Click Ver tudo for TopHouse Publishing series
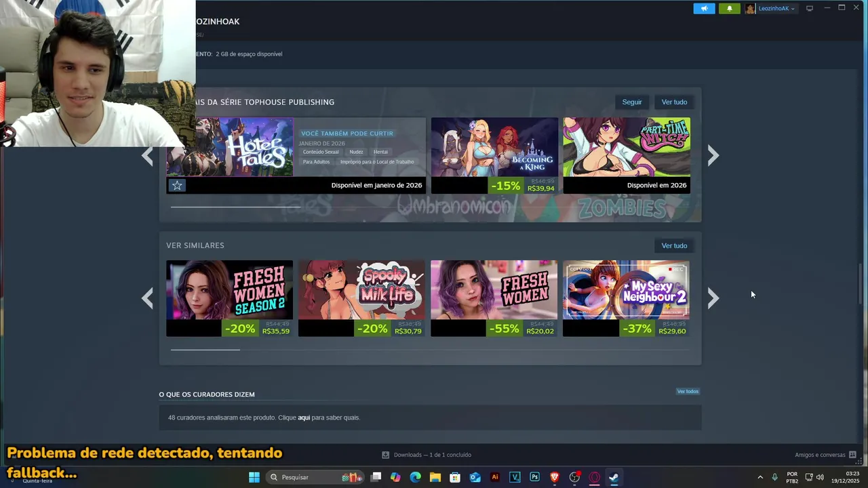868x488 pixels. [x=674, y=102]
